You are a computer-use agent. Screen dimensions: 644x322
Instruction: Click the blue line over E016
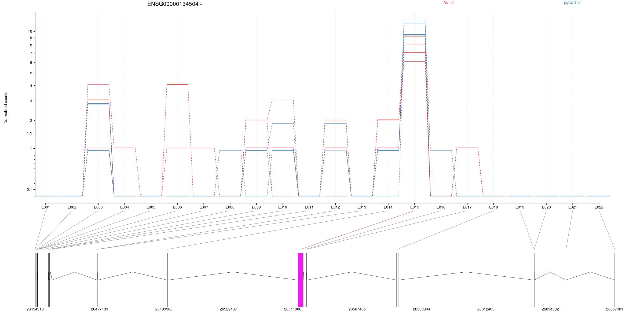click(x=441, y=150)
